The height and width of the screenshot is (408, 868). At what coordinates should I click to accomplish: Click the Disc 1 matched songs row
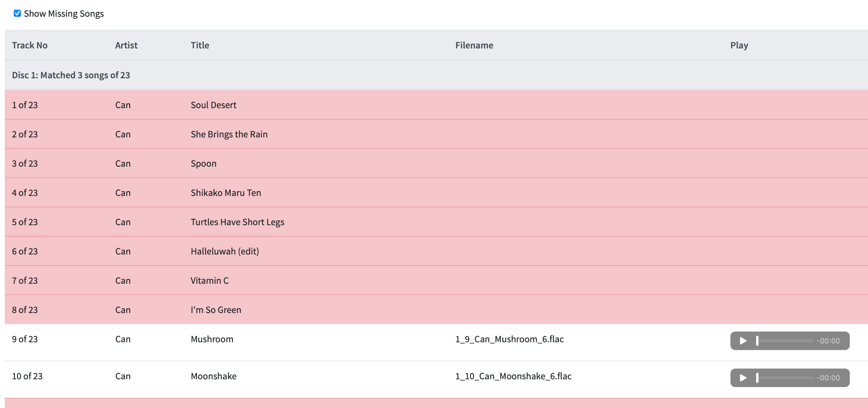[71, 75]
